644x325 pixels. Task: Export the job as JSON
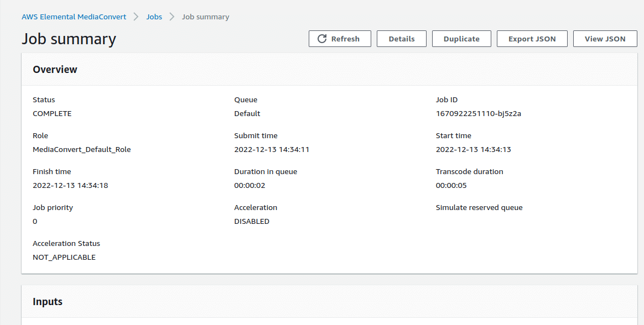(532, 39)
